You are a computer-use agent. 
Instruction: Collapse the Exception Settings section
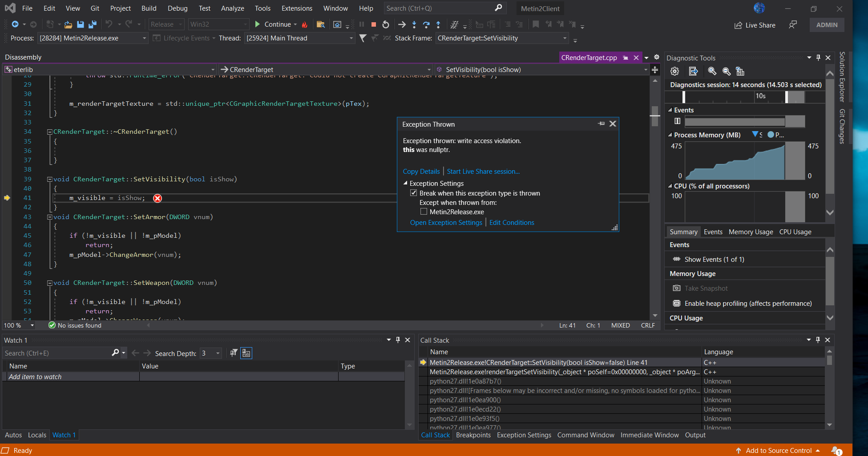pyautogui.click(x=405, y=183)
